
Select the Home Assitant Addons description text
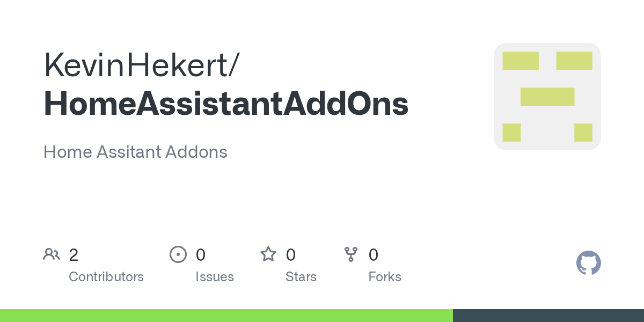click(135, 152)
